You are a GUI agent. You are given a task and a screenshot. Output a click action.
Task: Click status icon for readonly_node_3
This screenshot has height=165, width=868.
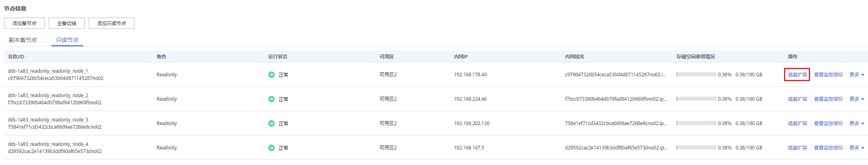(271, 123)
